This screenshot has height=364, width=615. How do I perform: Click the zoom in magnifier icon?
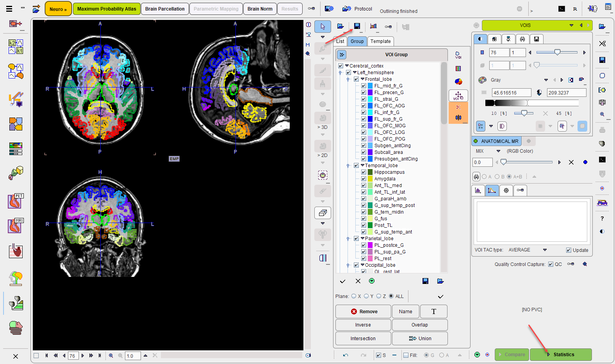pos(111,355)
